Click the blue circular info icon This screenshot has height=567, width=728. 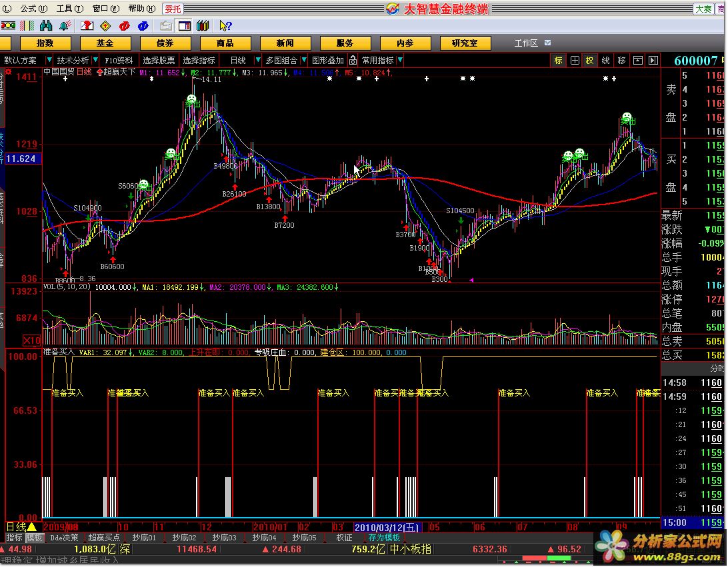click(x=143, y=26)
